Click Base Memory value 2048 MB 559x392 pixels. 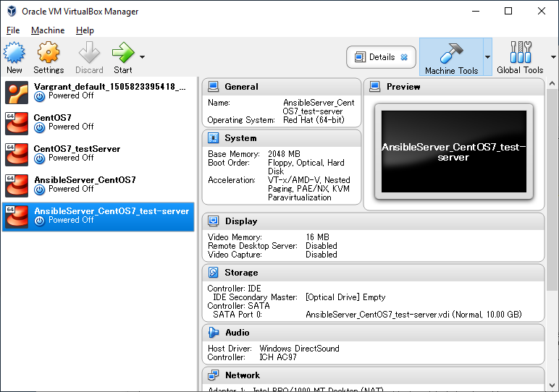click(284, 154)
